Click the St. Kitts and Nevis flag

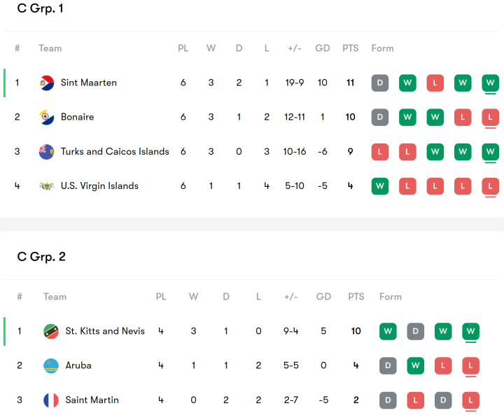point(51,331)
